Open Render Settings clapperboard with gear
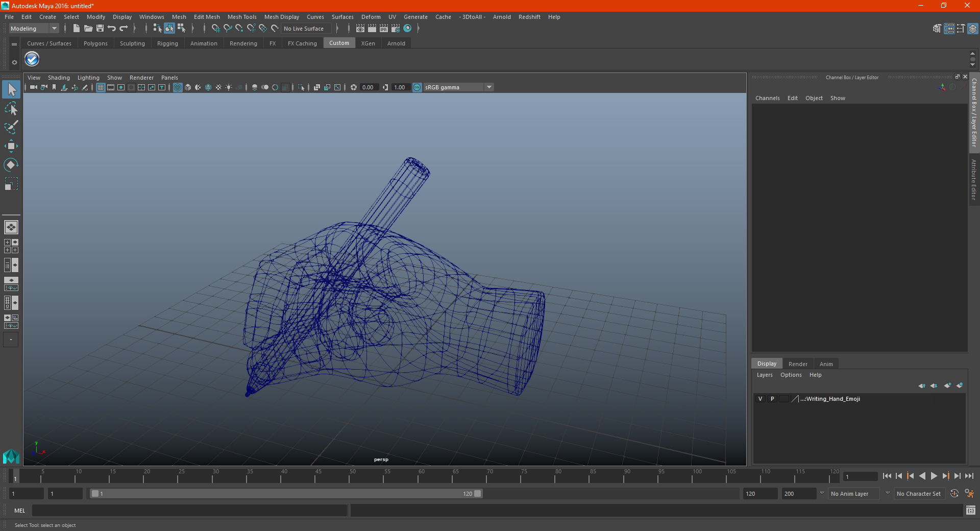980x531 pixels. pos(396,29)
